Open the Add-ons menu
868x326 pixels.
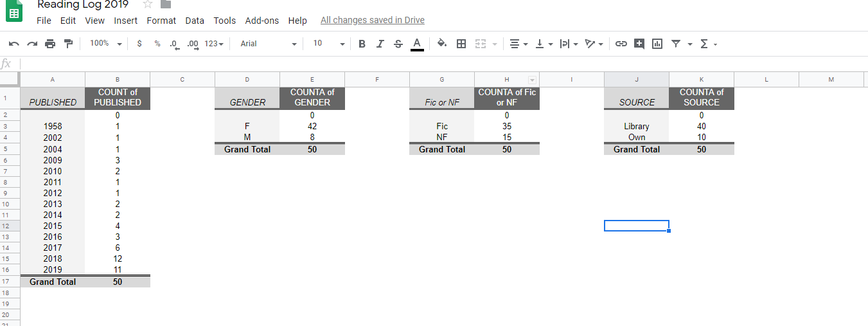262,21
